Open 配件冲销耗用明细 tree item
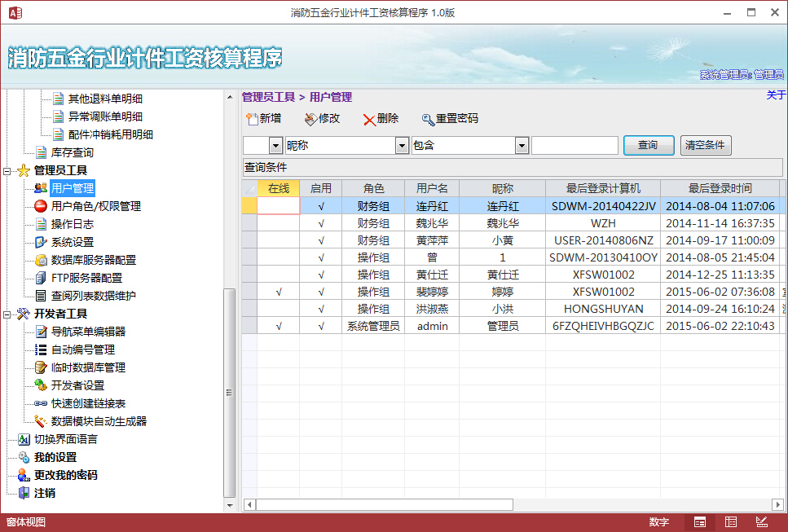This screenshot has height=532, width=788. coord(110,134)
